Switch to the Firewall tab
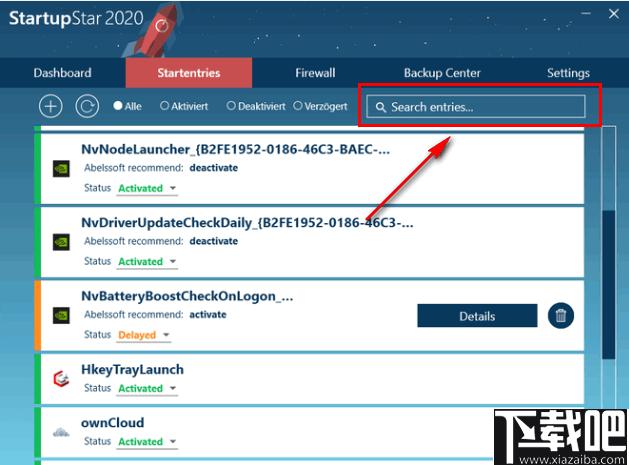 coord(315,73)
